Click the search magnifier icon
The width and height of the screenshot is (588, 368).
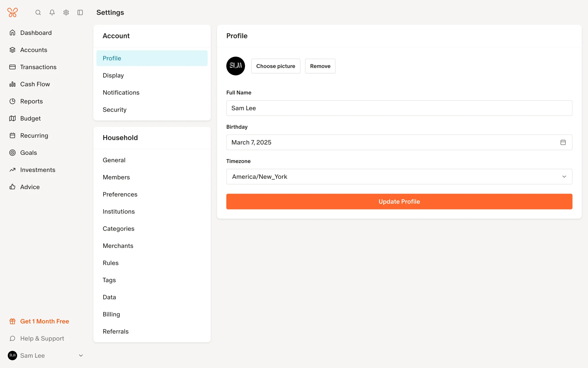[38, 13]
